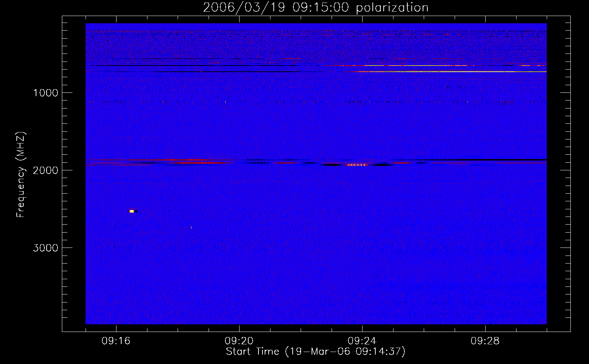This screenshot has width=589, height=364.
Task: Click the 2000 frequency tick label
Action: click(46, 170)
